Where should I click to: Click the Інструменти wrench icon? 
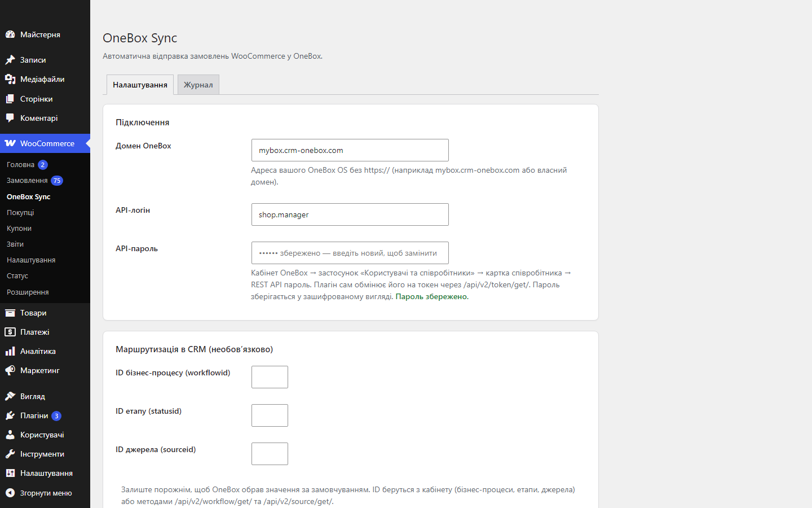click(x=10, y=454)
